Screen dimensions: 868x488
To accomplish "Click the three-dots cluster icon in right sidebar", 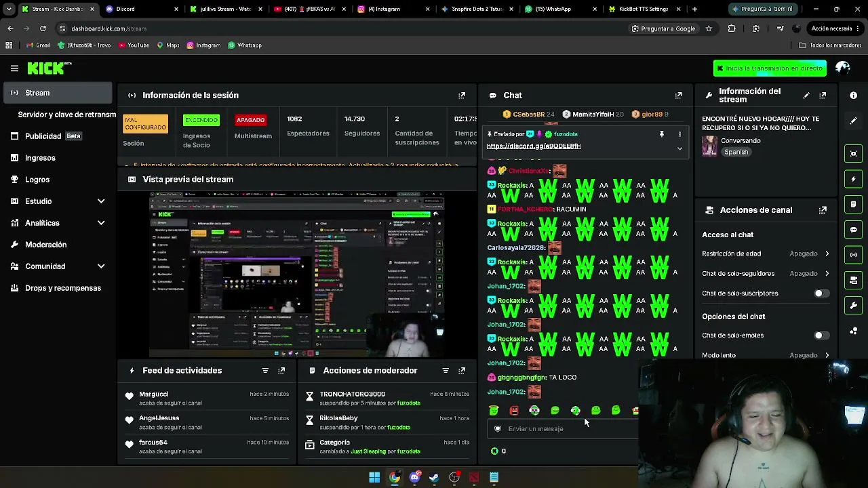I will (x=853, y=331).
